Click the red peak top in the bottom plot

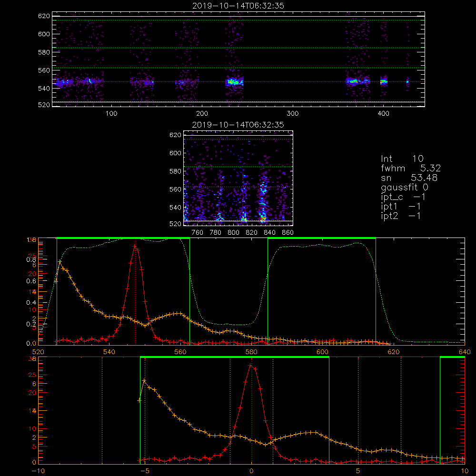tap(251, 365)
